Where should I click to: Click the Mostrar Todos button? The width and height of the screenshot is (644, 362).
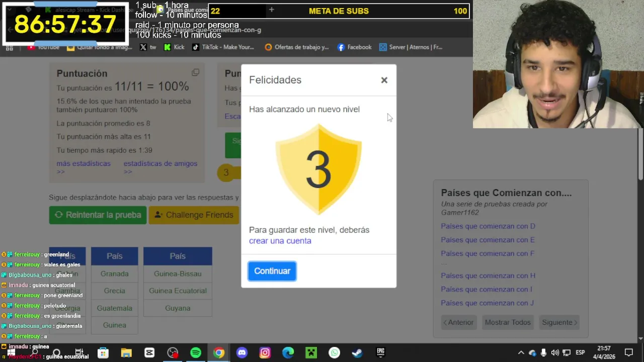508,322
